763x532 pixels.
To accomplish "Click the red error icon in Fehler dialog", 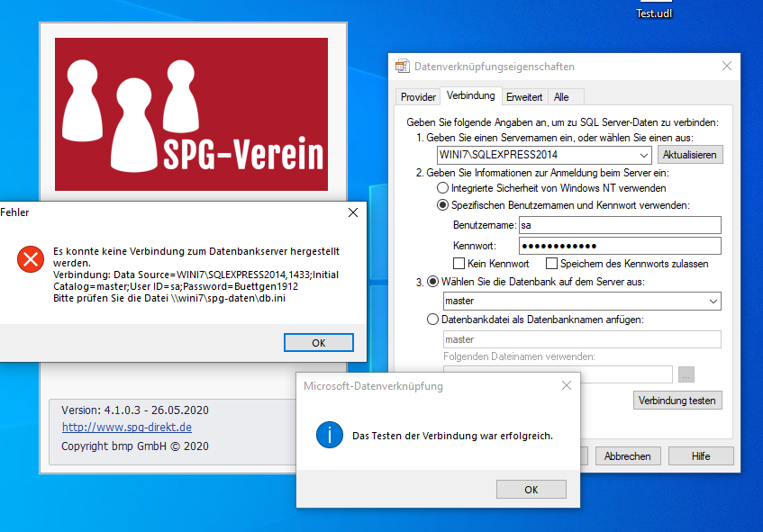I will (31, 260).
